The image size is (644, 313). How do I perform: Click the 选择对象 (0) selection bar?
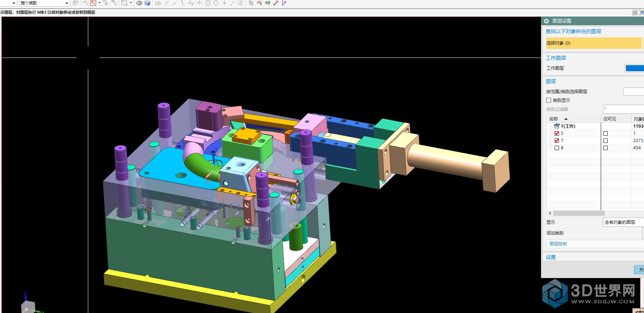(x=594, y=43)
